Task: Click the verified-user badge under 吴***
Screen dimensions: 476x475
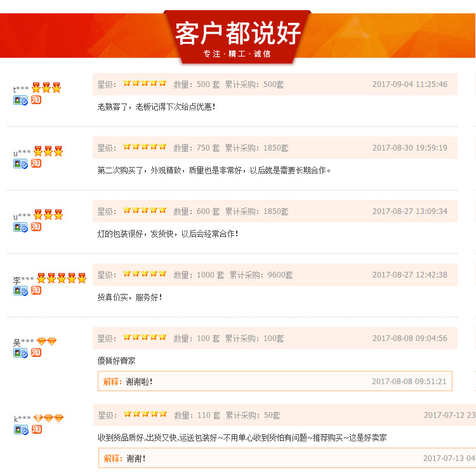Action: (20, 353)
